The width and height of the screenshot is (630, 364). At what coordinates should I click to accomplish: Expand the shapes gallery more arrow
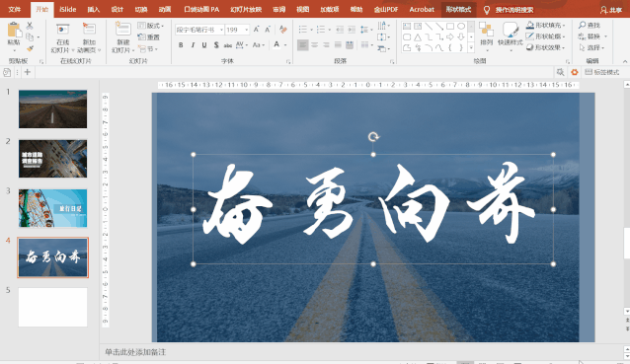point(471,48)
